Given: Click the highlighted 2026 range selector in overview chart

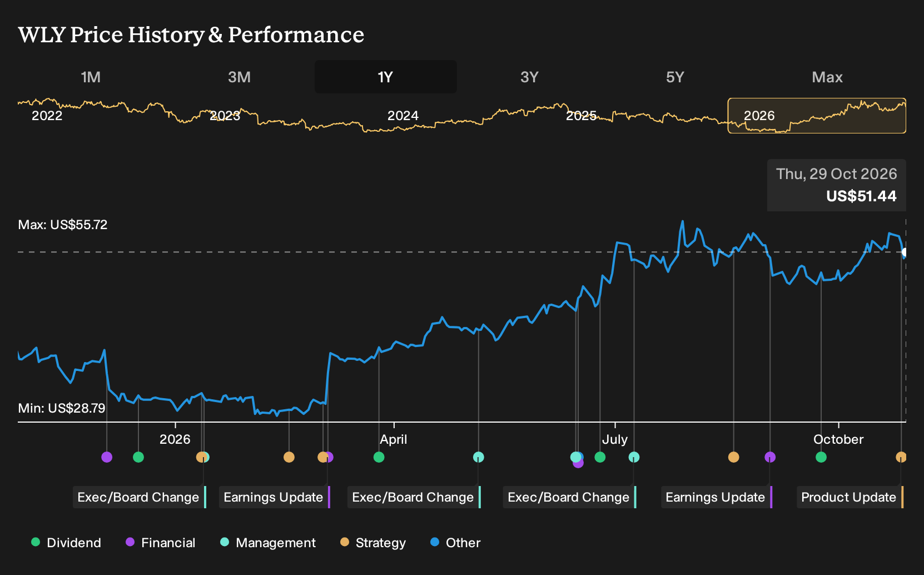Looking at the screenshot, I should tap(817, 116).
